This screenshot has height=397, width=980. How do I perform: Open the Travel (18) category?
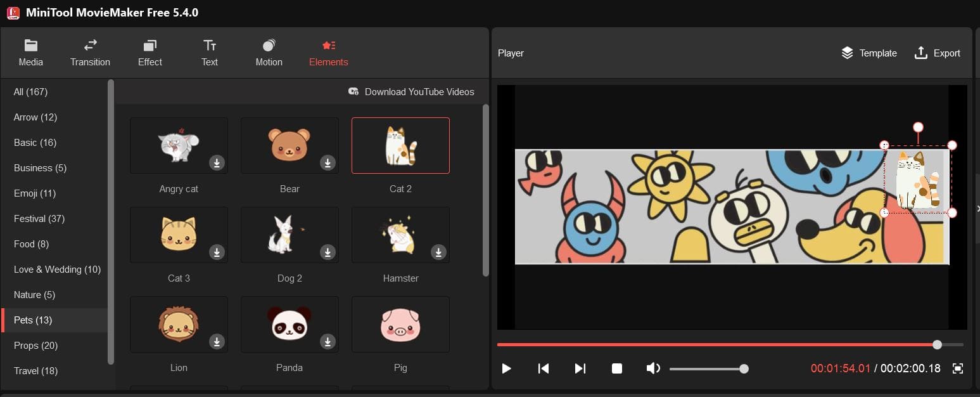point(54,371)
